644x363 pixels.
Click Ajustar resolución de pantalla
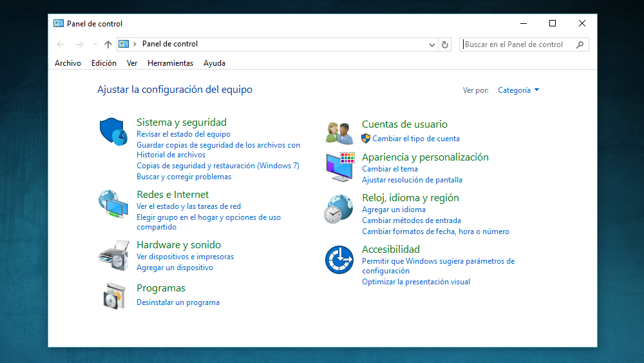click(412, 180)
